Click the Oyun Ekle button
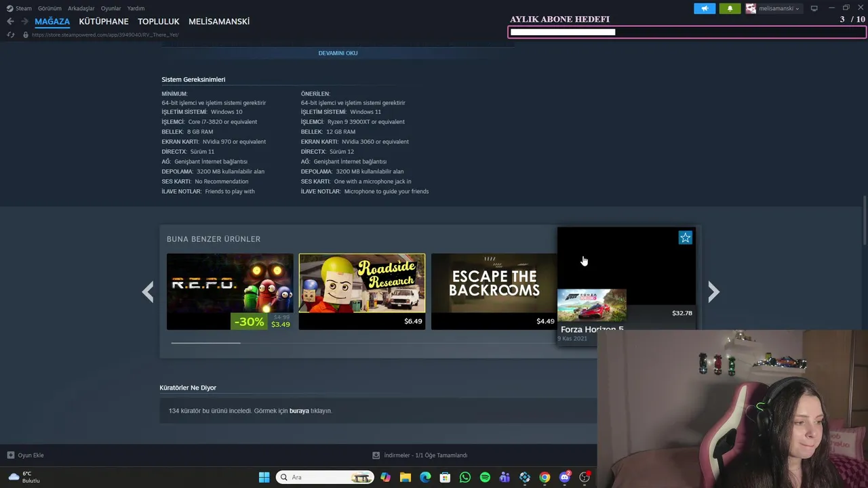 tap(25, 455)
